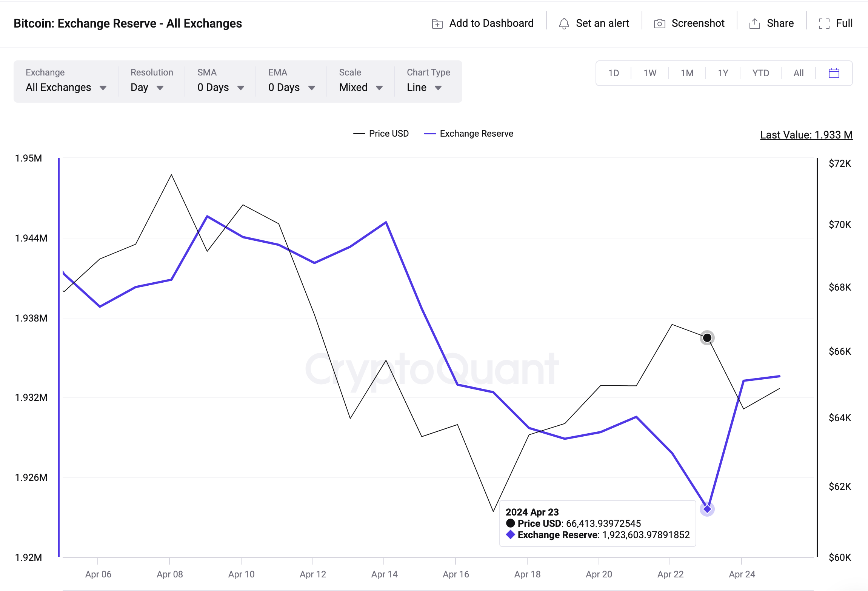868x591 pixels.
Task: Expand the Resolution dropdown set to Day
Action: [147, 87]
